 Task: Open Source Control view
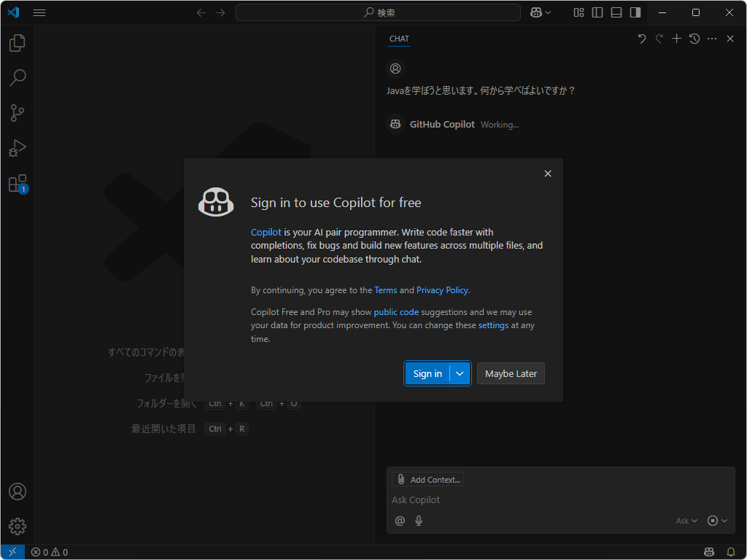point(17,113)
